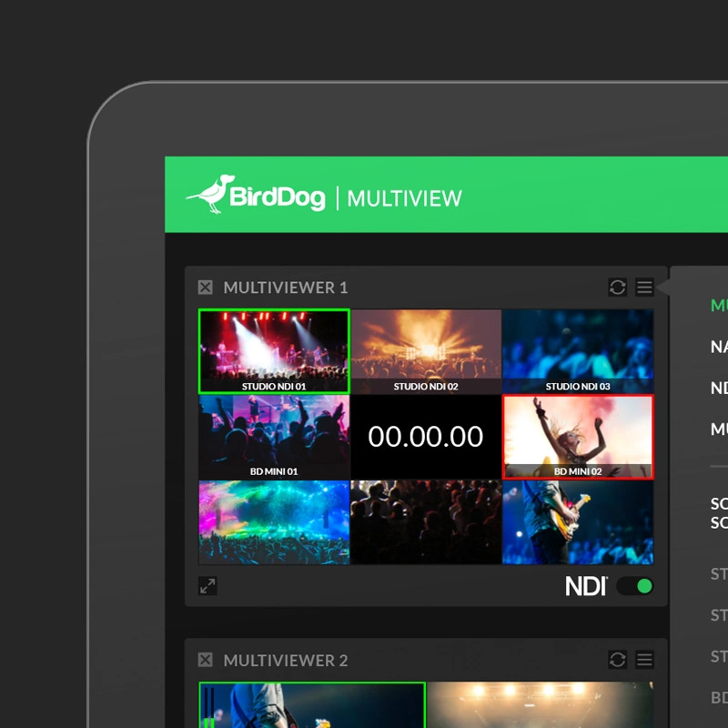728x728 pixels.
Task: Select the BD MINI 01 thumbnail
Action: pos(274,437)
